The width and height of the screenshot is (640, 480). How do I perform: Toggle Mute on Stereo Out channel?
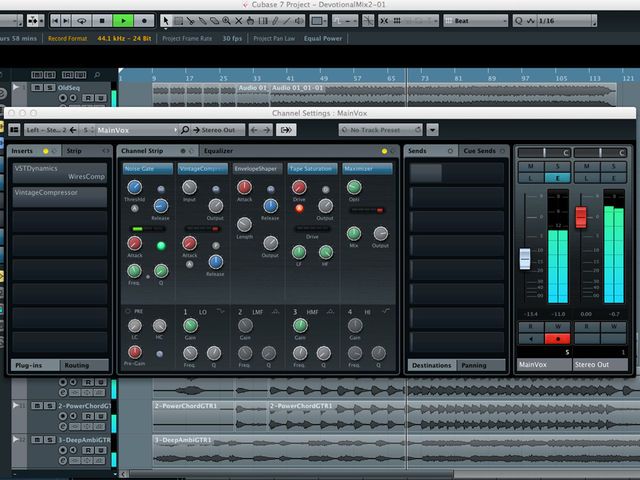click(587, 166)
